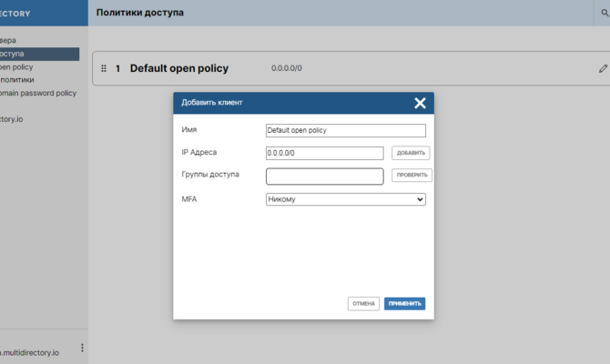Viewport: 610px width, 364px height.
Task: Click the Default open policy row title
Action: [179, 68]
